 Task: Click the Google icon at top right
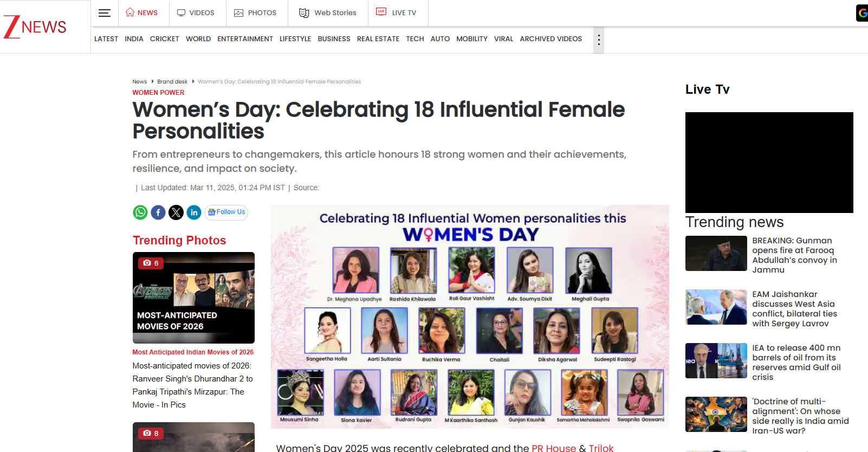(862, 13)
